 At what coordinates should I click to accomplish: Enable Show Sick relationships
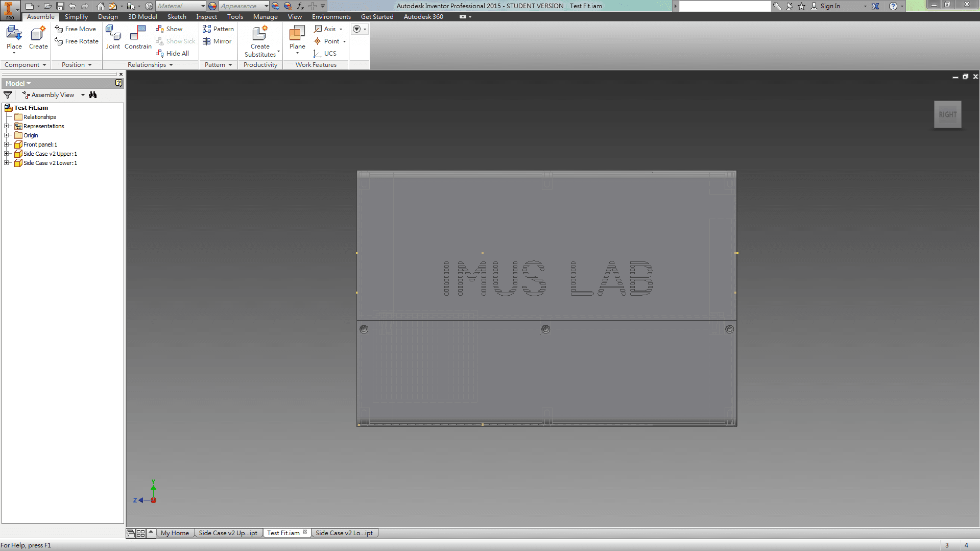tap(175, 41)
